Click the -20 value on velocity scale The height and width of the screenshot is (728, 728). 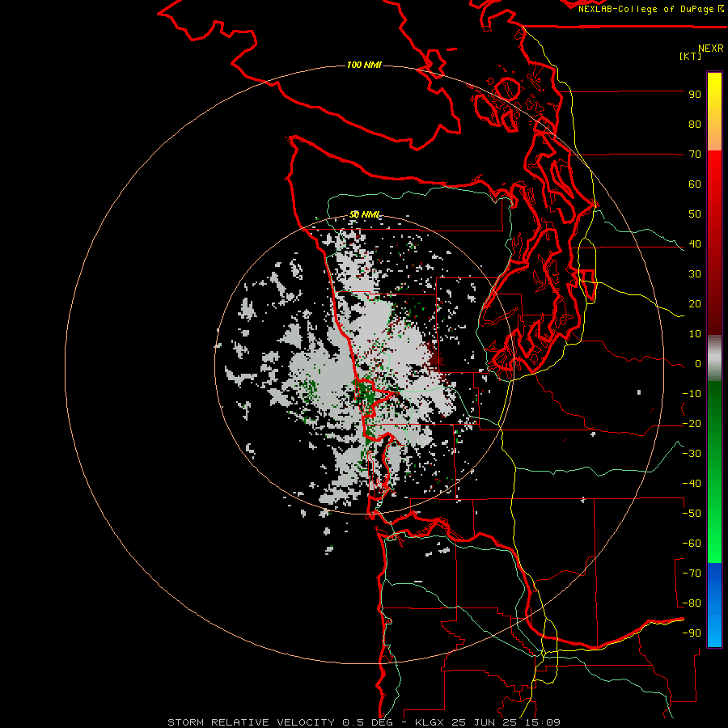click(x=692, y=424)
